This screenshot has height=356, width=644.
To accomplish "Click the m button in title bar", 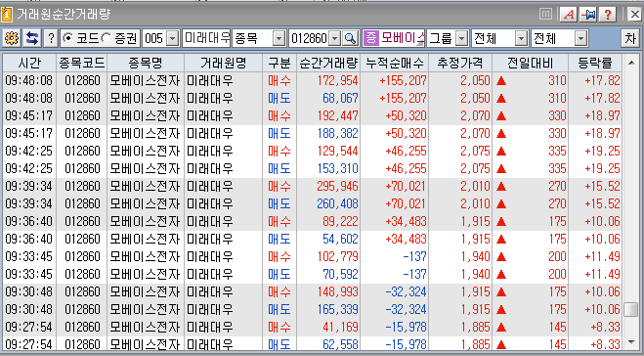I will (545, 15).
